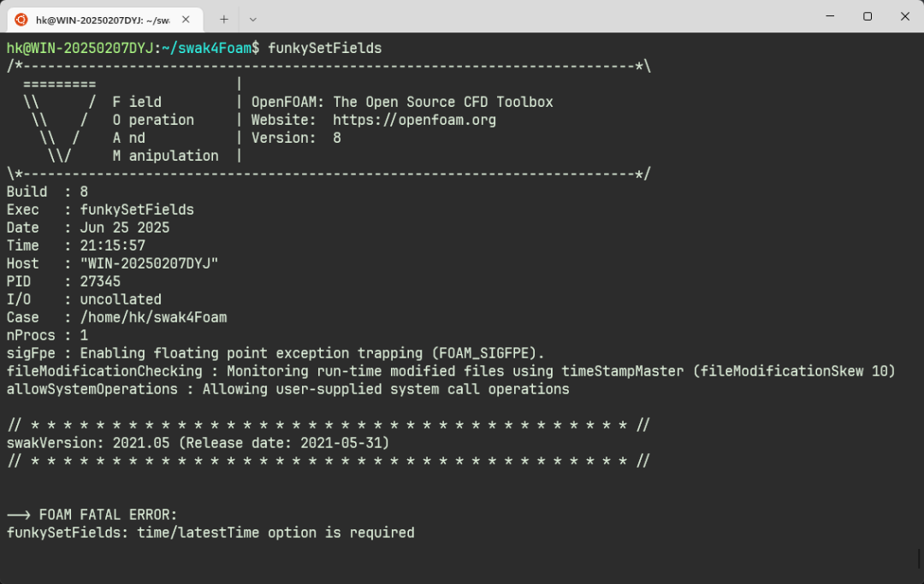This screenshot has width=924, height=584.
Task: Click the /home/hk/swak4Foam case path
Action: pos(153,317)
